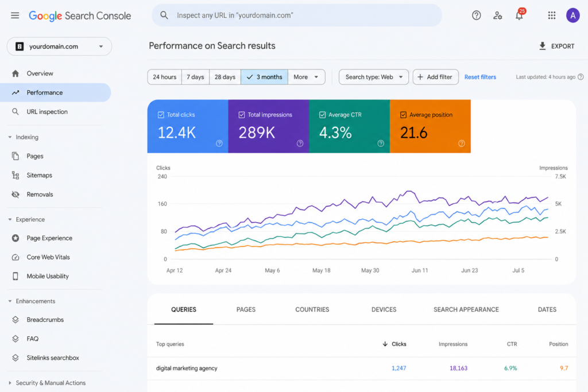Click the Add filter button
588x392 pixels.
(435, 77)
